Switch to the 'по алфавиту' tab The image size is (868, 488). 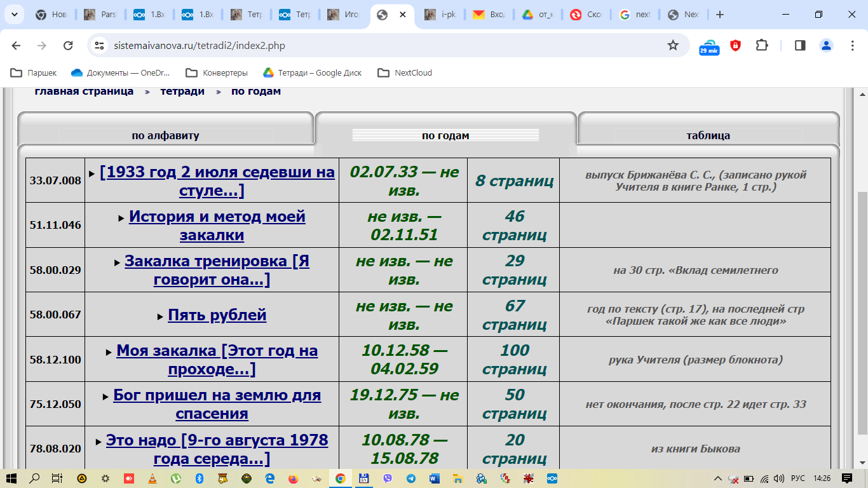pos(165,135)
